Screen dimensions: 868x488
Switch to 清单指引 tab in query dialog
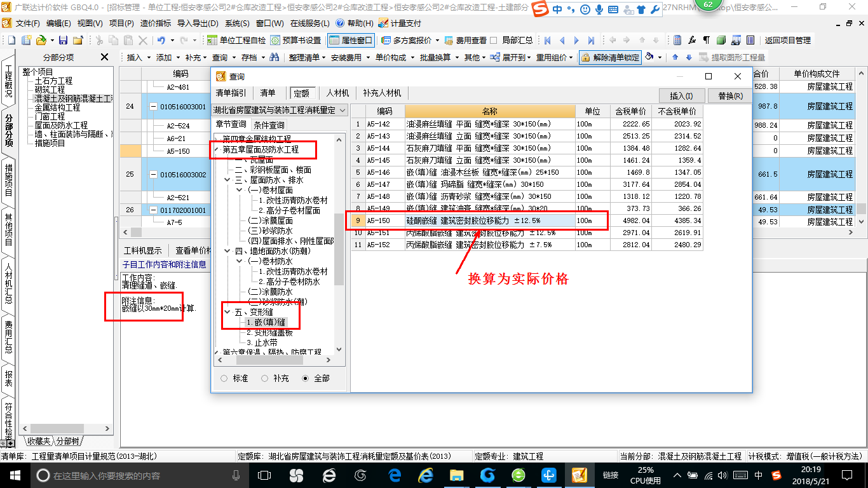click(x=231, y=93)
